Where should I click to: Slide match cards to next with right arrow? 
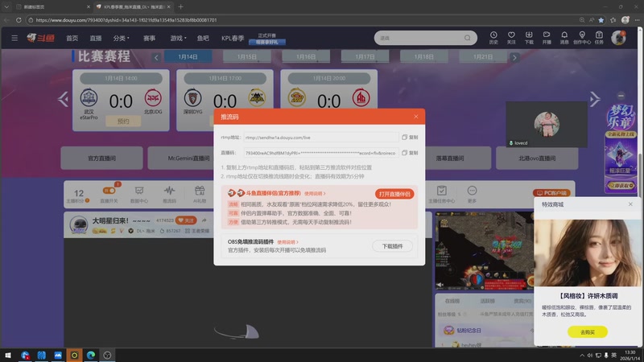click(595, 99)
